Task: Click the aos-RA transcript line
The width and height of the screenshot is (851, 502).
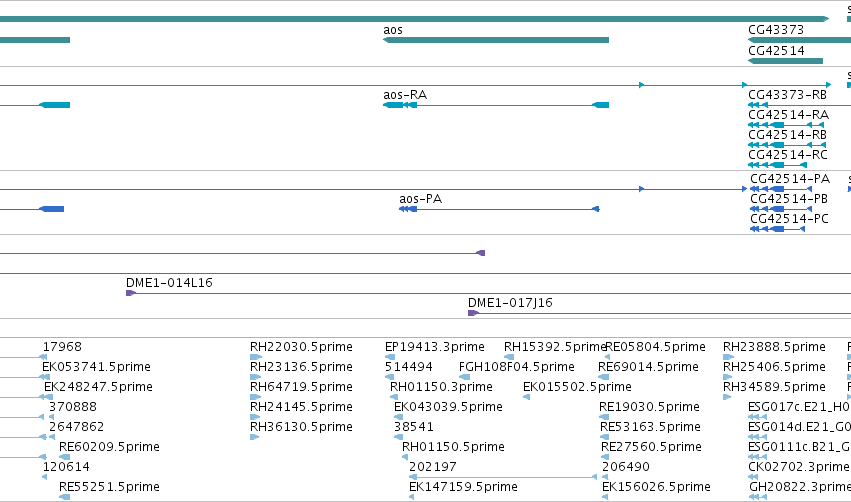Action: pos(496,105)
